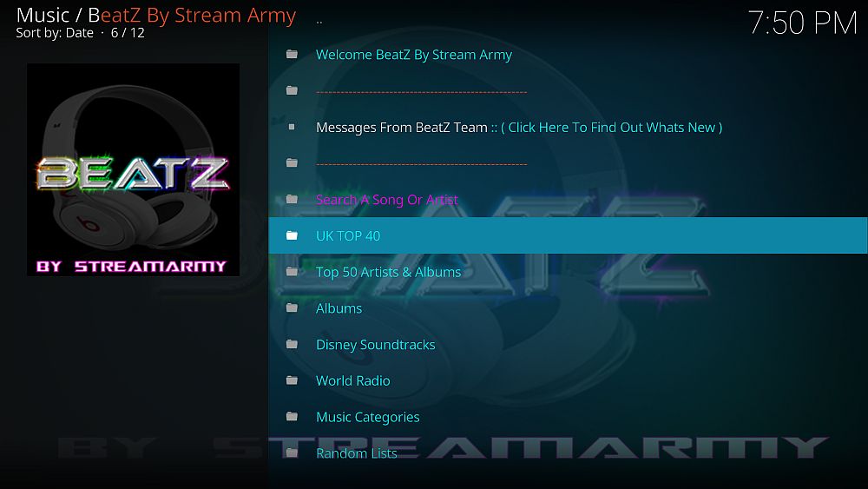Open the World Radio entry
868x489 pixels.
pyautogui.click(x=568, y=380)
